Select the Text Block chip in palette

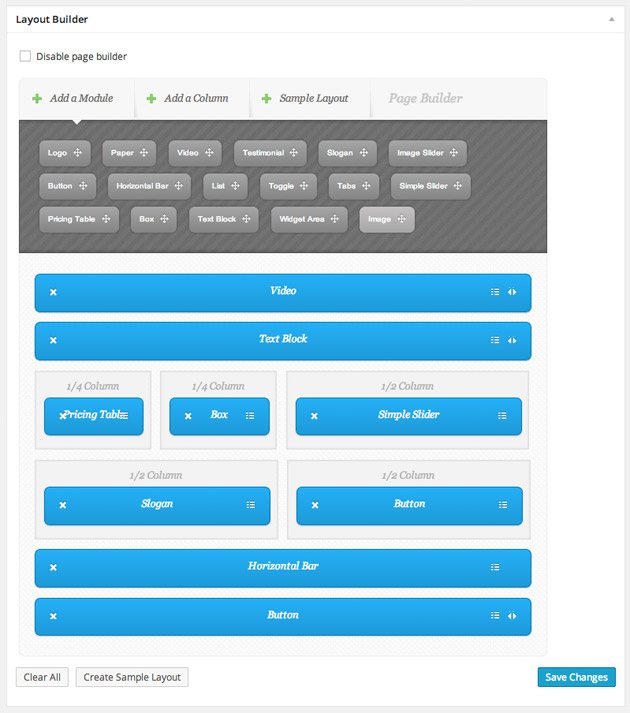pos(224,219)
